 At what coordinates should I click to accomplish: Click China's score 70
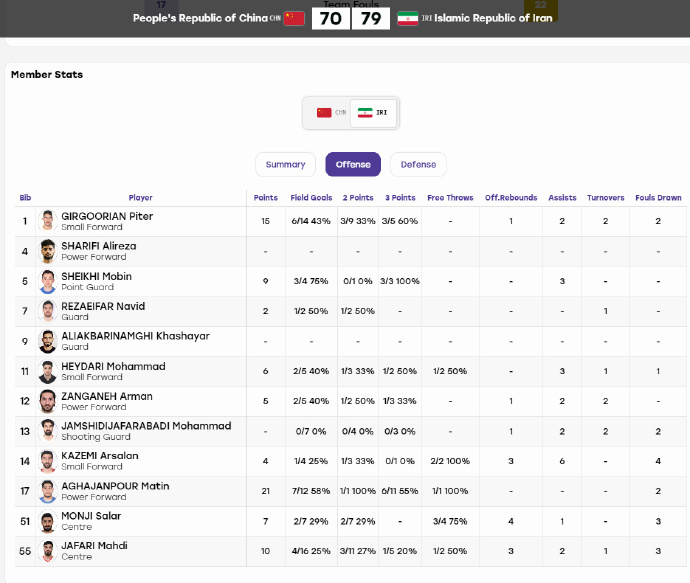(331, 18)
